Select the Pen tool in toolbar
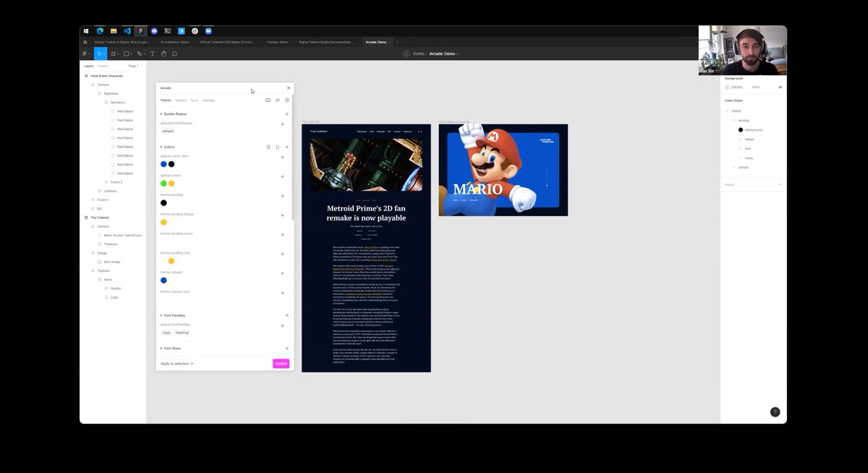868x473 pixels. (x=139, y=54)
